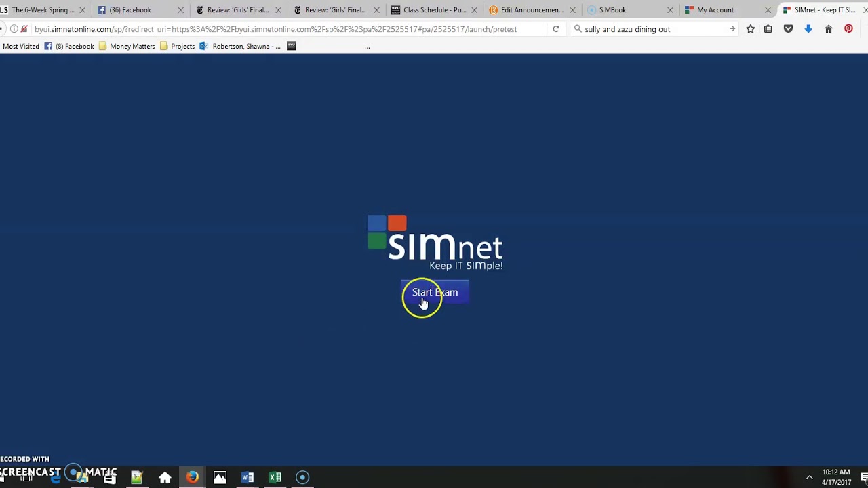The image size is (868, 488).
Task: Open the Money Matters bookmark folder
Action: (127, 46)
